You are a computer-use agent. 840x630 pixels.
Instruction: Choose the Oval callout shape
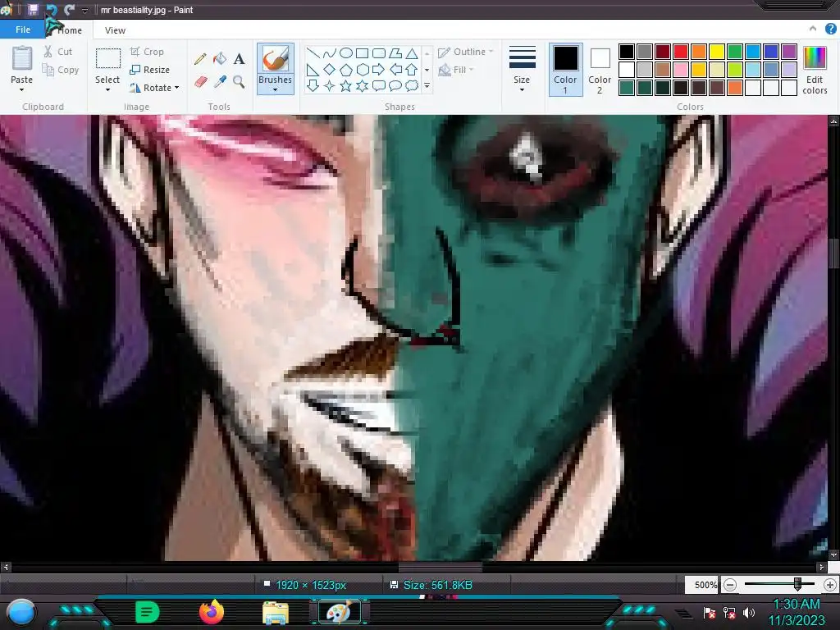395,85
